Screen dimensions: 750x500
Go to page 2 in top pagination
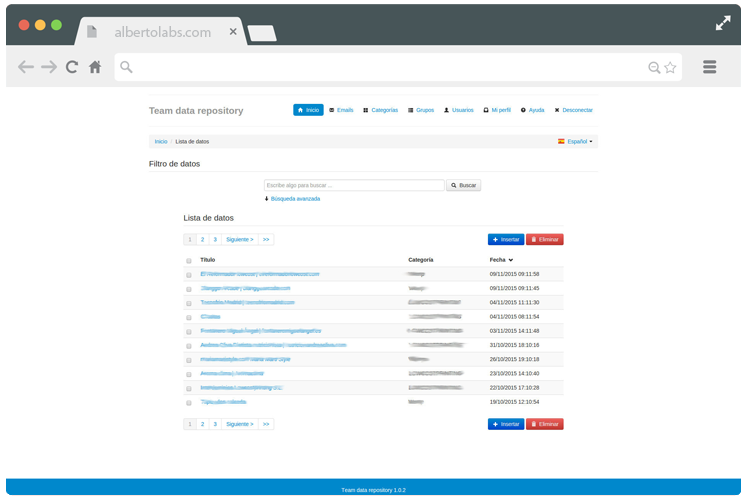point(202,239)
